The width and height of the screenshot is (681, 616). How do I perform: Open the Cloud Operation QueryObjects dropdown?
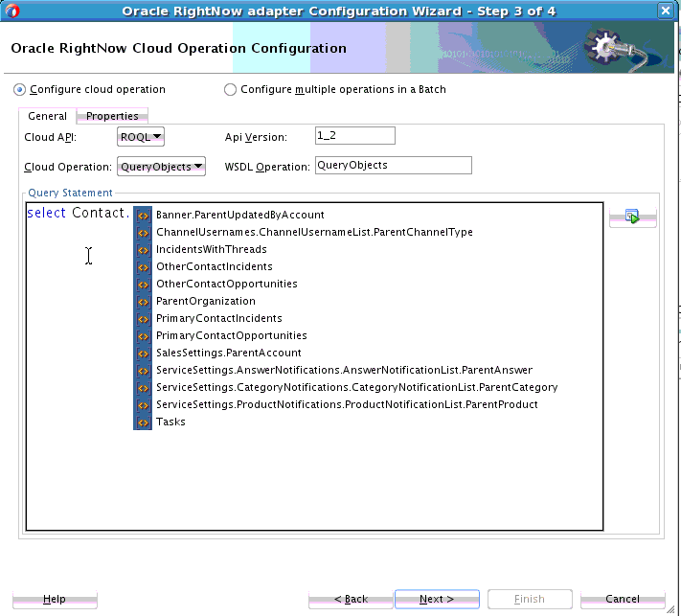coord(161,167)
